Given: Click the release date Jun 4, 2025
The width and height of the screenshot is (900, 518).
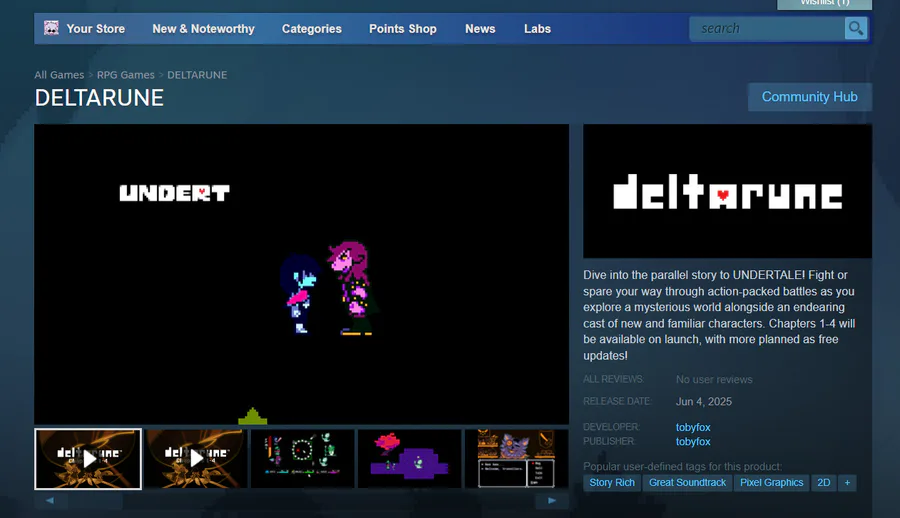Looking at the screenshot, I should click(x=704, y=401).
